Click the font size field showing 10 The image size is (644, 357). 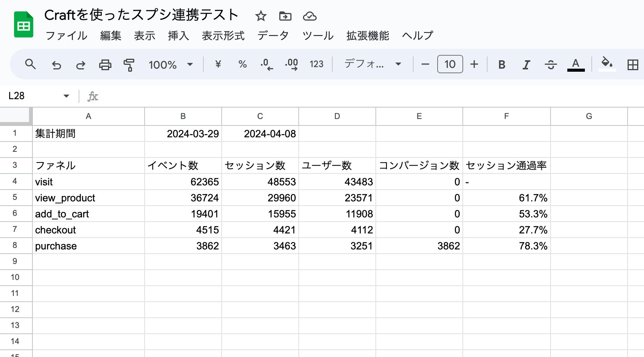point(450,64)
